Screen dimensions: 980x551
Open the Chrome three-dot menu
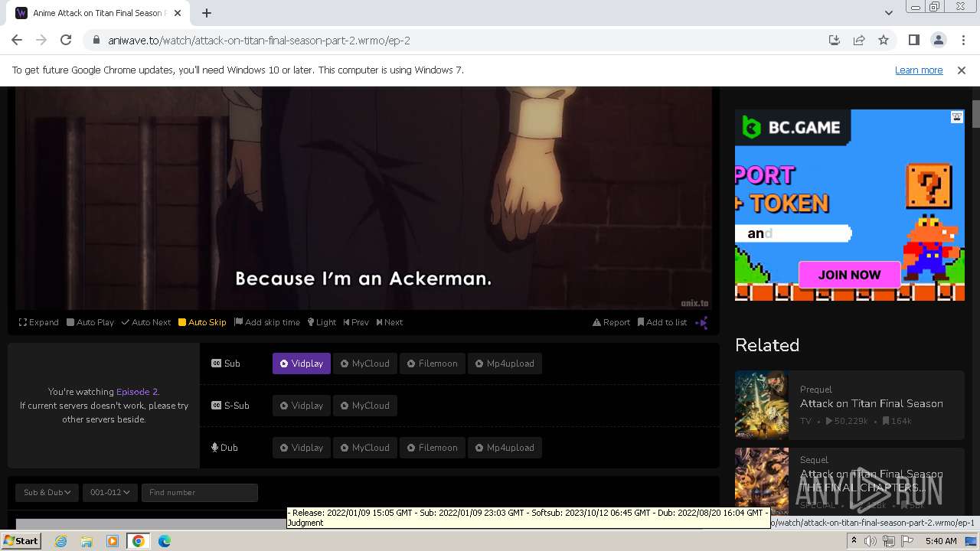point(962,41)
